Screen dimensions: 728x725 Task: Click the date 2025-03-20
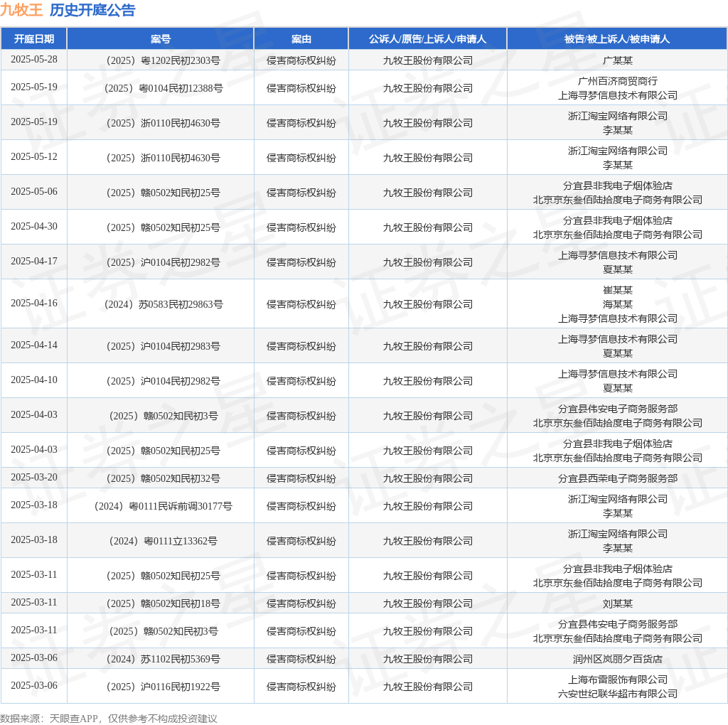(34, 478)
